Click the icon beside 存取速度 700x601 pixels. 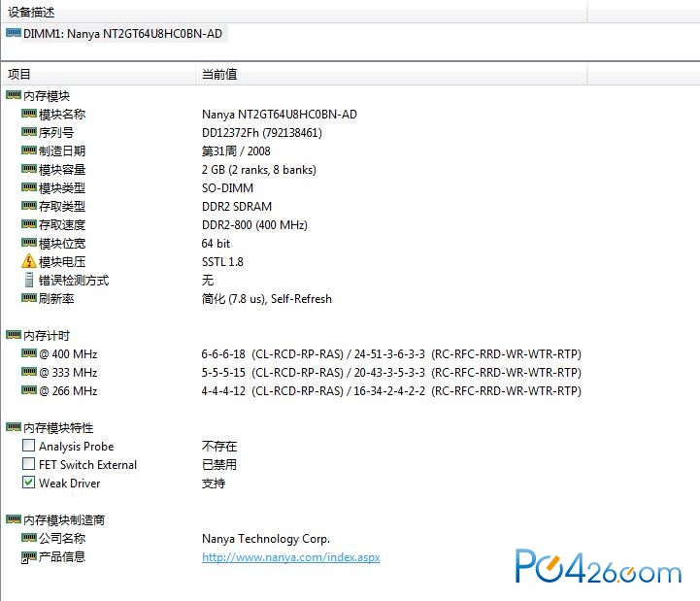click(29, 223)
